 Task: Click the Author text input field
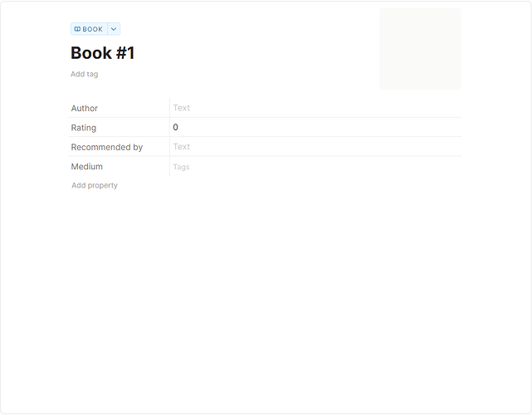315,108
